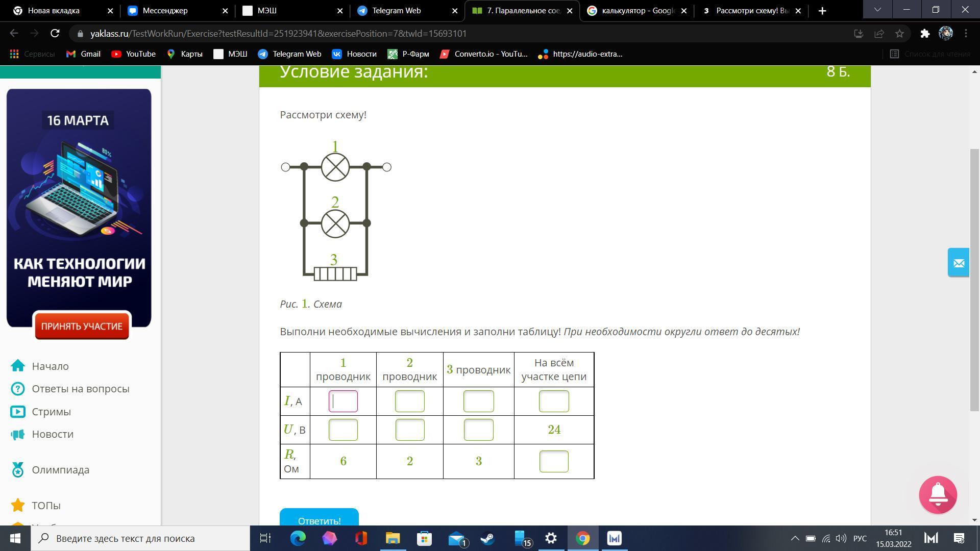Switch to the Telegram Web tab
This screenshot has width=980, height=551.
[x=396, y=11]
